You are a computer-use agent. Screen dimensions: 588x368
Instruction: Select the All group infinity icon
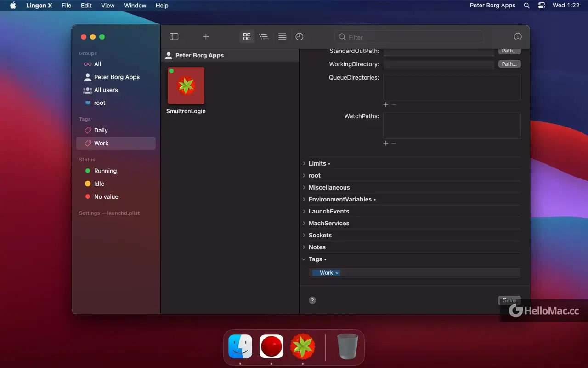click(87, 64)
